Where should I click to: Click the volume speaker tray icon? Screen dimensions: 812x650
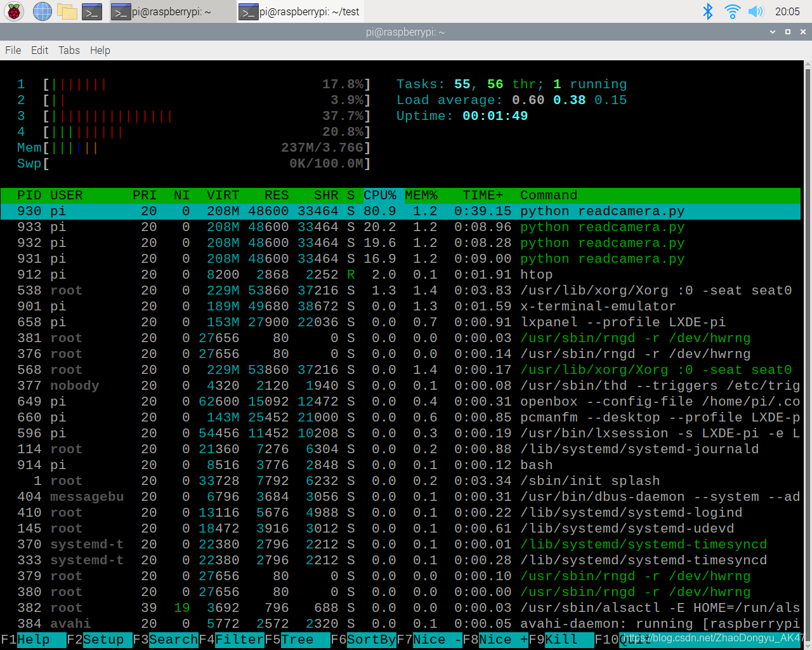[755, 11]
